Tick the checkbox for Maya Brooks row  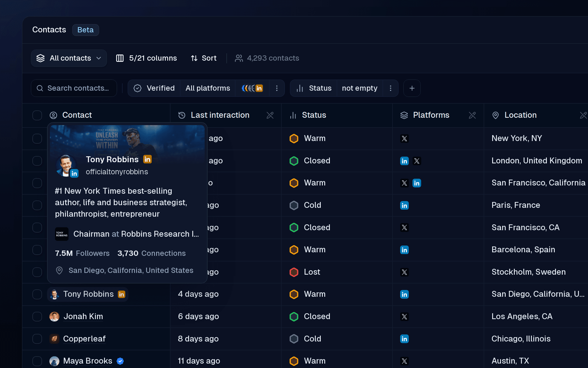(x=37, y=361)
